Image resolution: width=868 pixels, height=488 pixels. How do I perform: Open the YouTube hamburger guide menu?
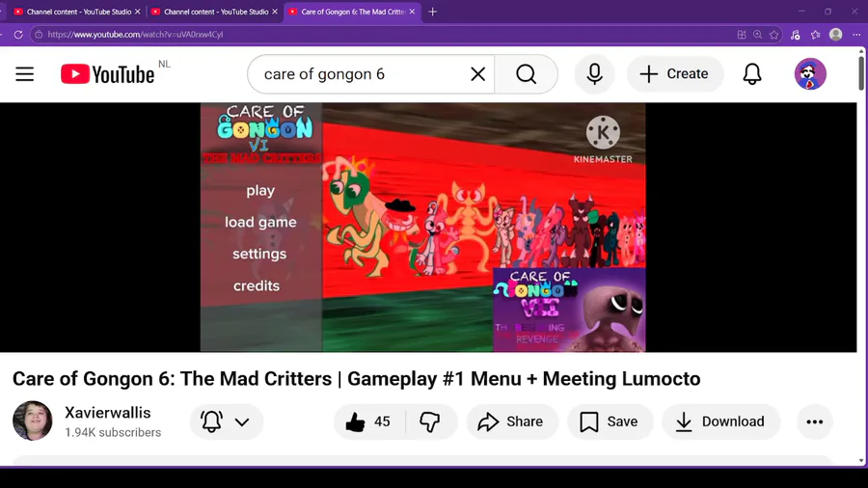(24, 74)
